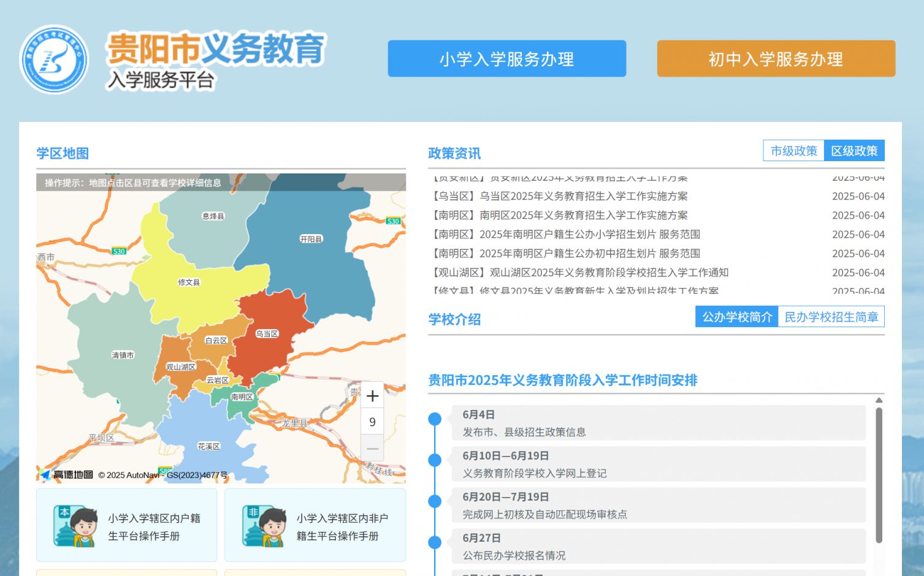Select 南明区 district on the map
The image size is (924, 576).
(x=242, y=397)
